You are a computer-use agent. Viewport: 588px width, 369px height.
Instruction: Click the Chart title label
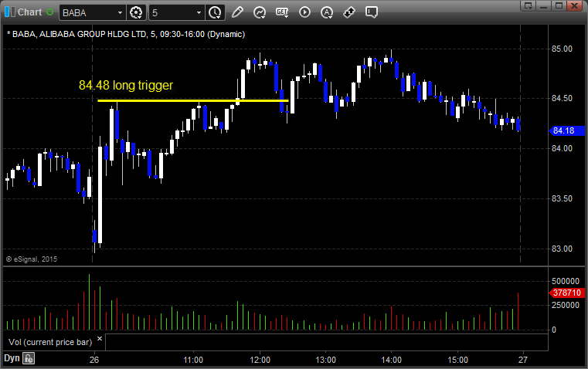pos(29,12)
